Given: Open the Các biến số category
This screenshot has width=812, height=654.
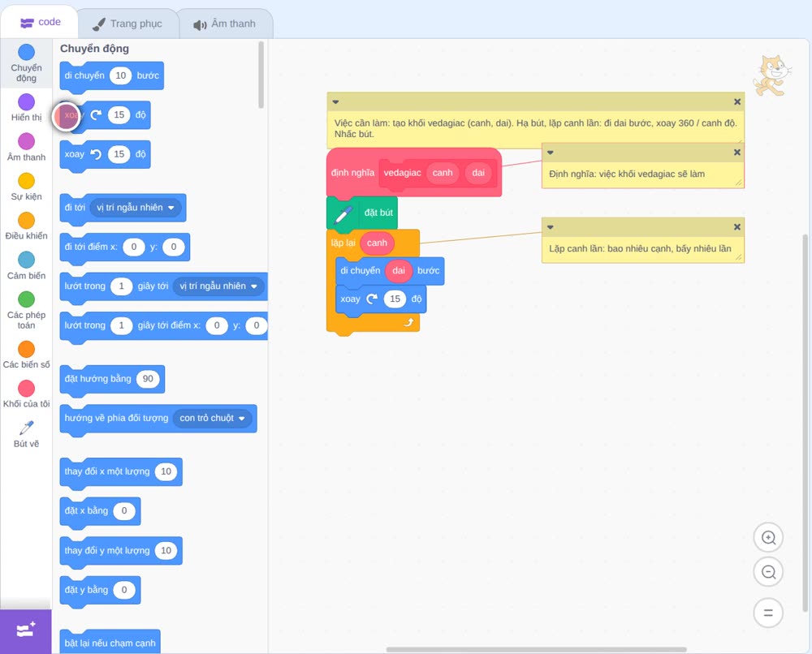Looking at the screenshot, I should 27,355.
